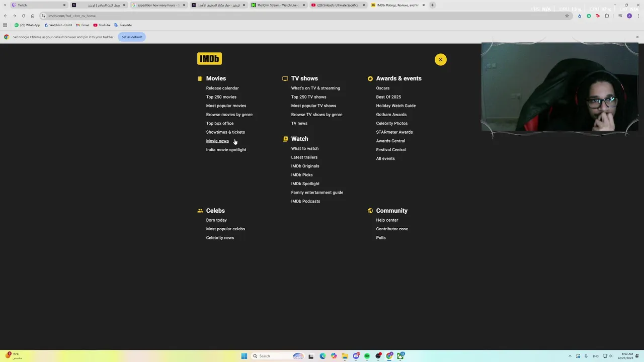Image resolution: width=644 pixels, height=362 pixels.
Task: Open the TV news link
Action: pyautogui.click(x=299, y=123)
